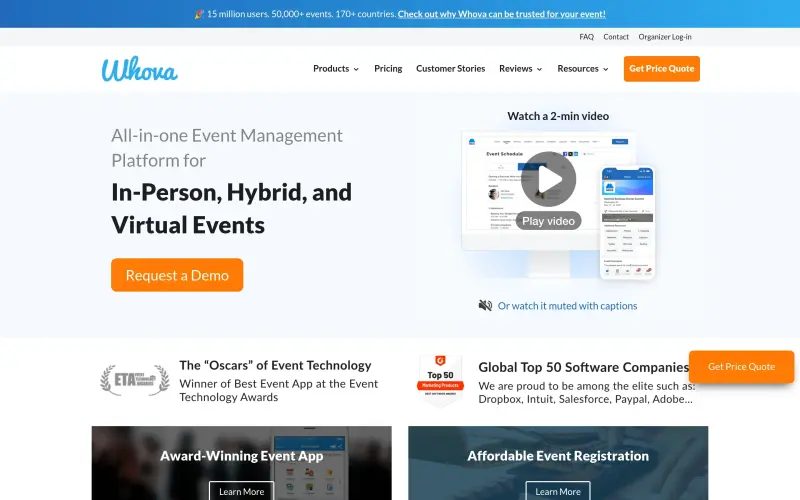Click the Request a Demo button
The image size is (800, 500).
pyautogui.click(x=177, y=275)
